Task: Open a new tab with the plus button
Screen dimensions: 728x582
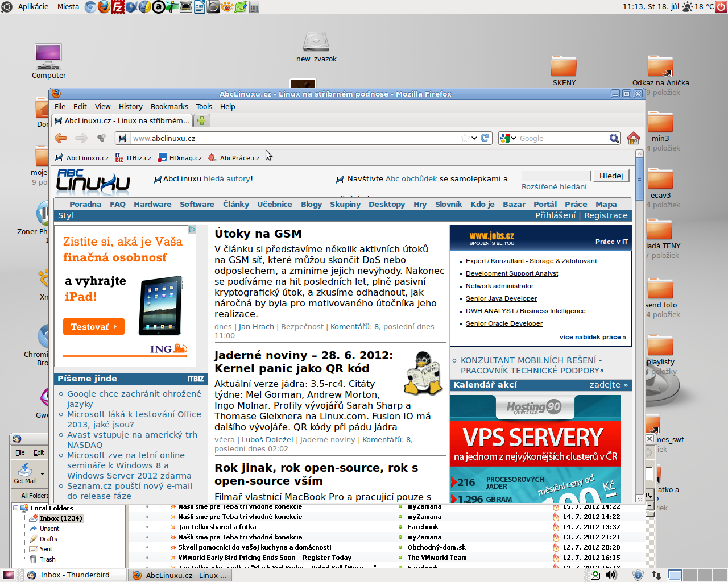Action: (x=202, y=120)
